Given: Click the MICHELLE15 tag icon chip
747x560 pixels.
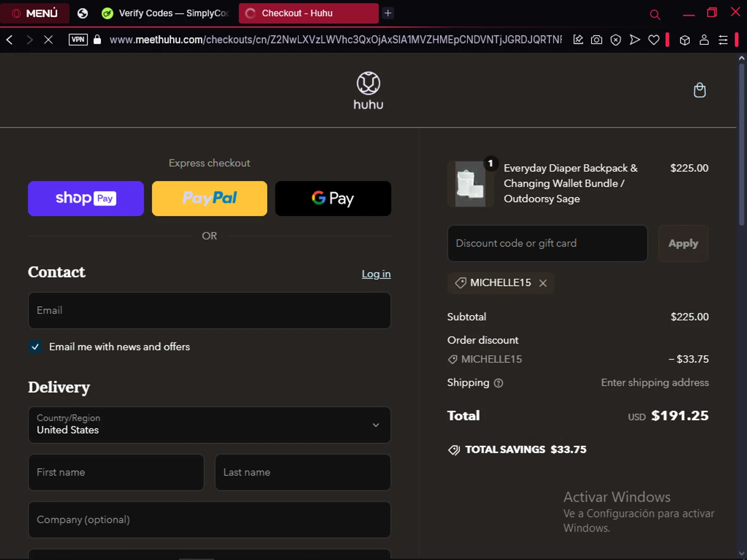Looking at the screenshot, I should pos(461,283).
